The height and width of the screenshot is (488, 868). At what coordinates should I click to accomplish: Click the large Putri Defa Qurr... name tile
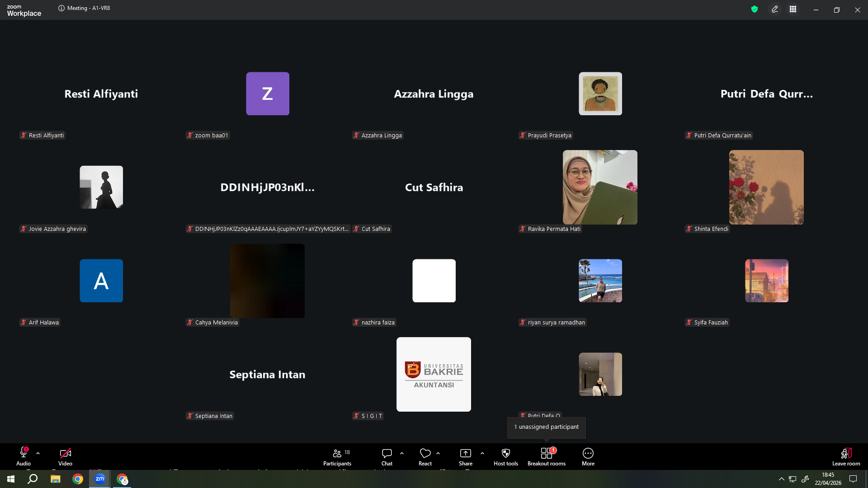click(767, 94)
